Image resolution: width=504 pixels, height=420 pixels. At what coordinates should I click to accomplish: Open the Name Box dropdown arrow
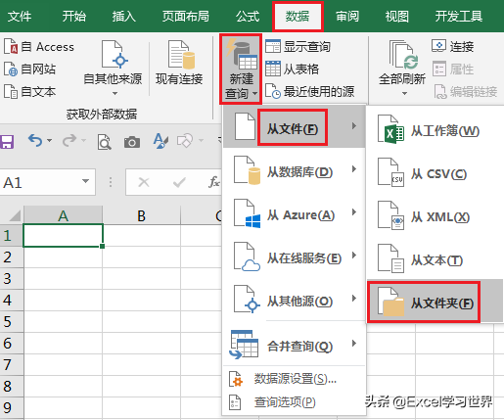click(86, 181)
